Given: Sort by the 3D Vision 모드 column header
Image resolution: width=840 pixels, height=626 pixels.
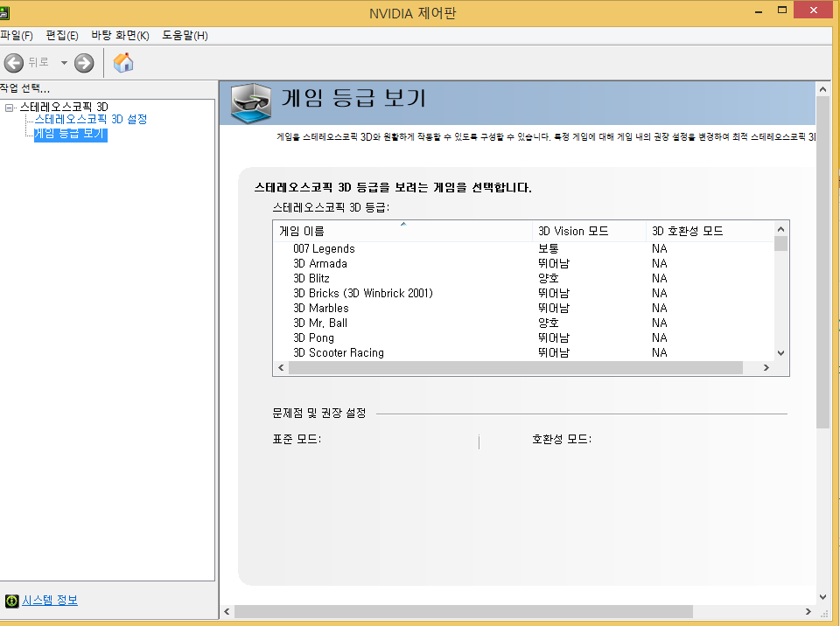Looking at the screenshot, I should coord(589,232).
